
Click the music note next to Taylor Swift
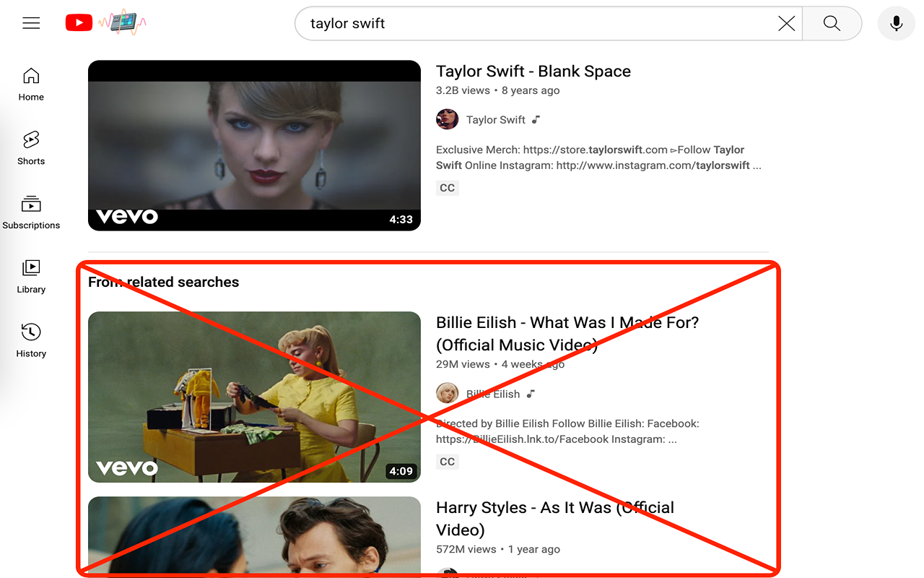click(x=537, y=119)
